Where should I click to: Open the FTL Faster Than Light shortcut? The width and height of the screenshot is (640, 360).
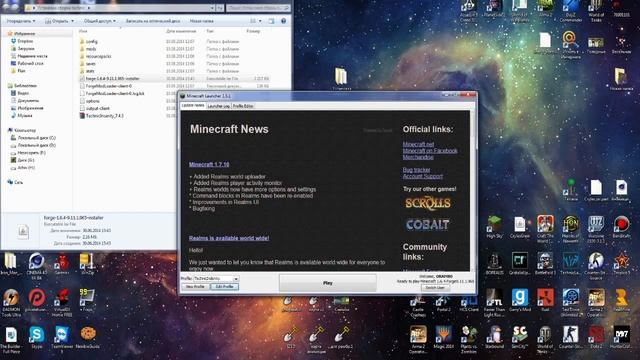point(494,302)
